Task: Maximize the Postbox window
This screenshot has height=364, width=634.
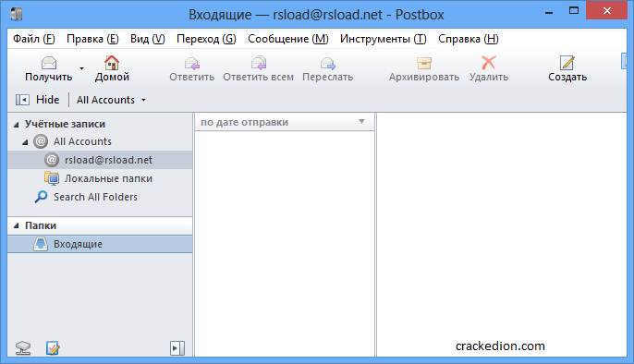Action: tap(574, 11)
